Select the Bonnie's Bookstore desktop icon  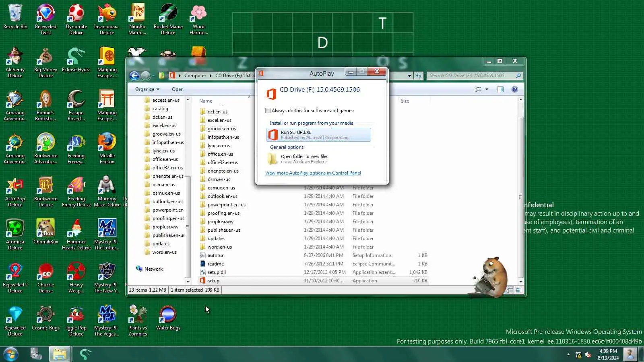pos(45,105)
